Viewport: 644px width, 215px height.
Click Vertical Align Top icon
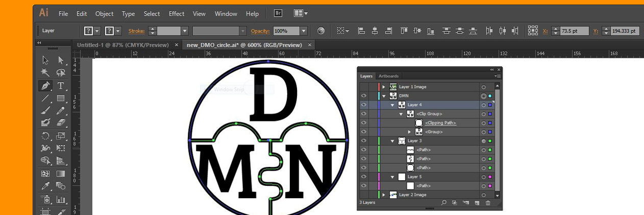click(404, 31)
